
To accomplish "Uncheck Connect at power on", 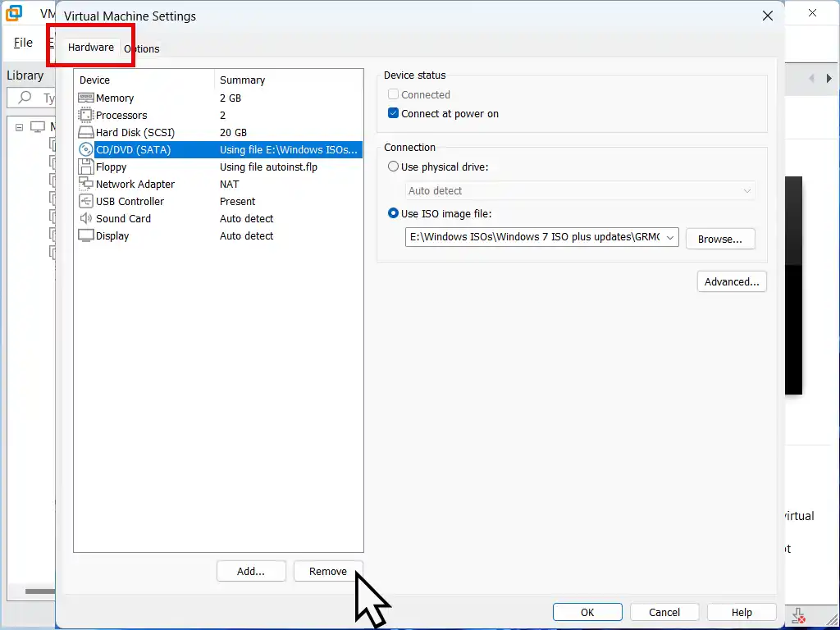I will pos(393,113).
